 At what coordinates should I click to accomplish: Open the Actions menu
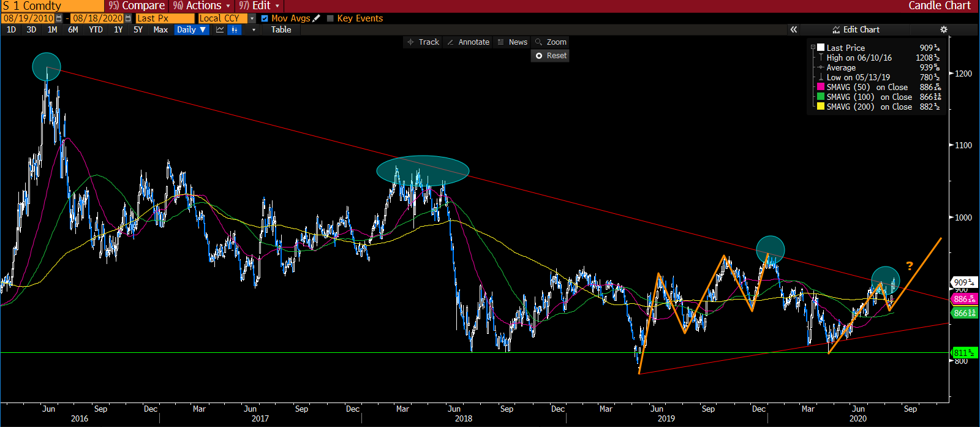202,6
